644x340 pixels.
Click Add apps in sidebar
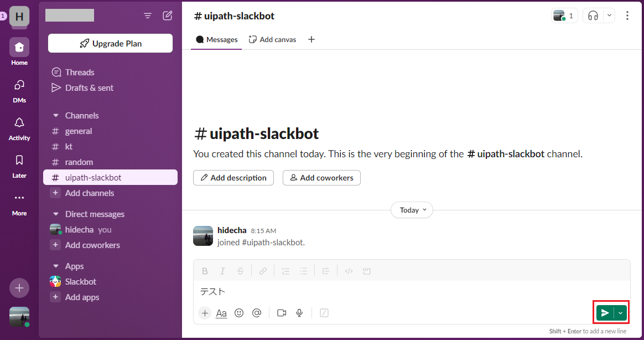pos(110,297)
